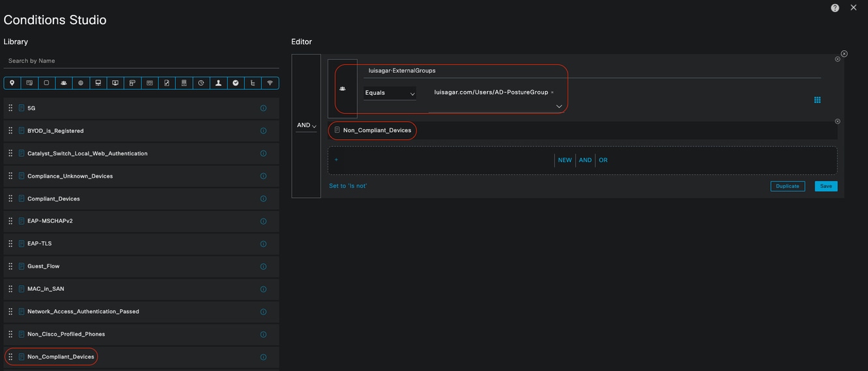The image size is (868, 371).
Task: Filter library by globe icon
Action: (x=81, y=83)
